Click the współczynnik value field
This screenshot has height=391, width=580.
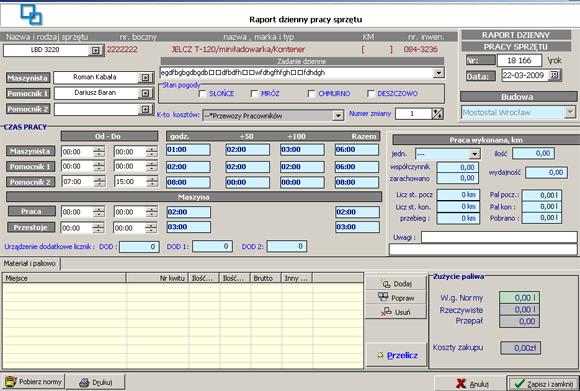(458, 167)
